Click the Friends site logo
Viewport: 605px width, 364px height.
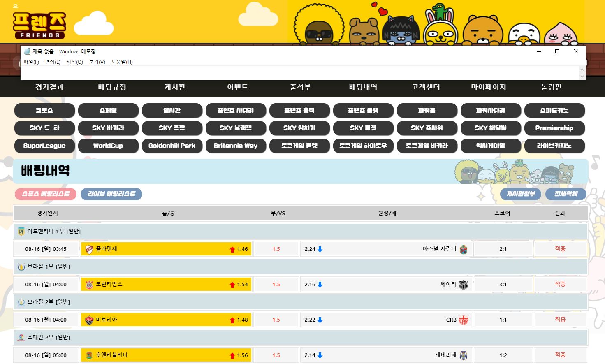click(39, 25)
